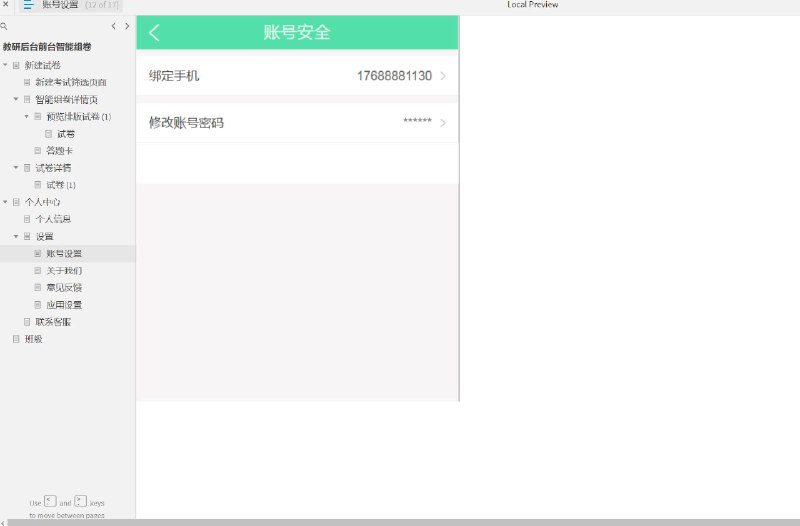Click the page icon beside 联系客服
The height and width of the screenshot is (526, 800).
click(x=27, y=322)
